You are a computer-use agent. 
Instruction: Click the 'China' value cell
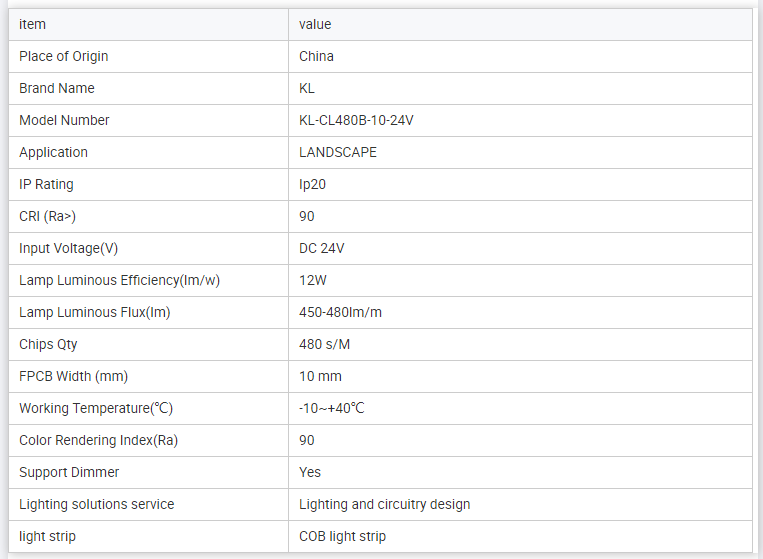(316, 56)
